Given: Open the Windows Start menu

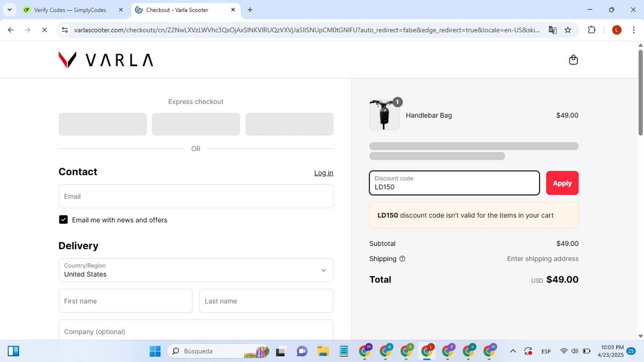Looking at the screenshot, I should click(x=155, y=351).
